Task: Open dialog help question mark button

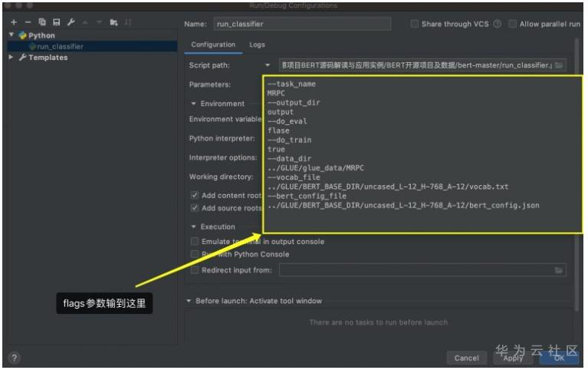Action: coord(15,358)
